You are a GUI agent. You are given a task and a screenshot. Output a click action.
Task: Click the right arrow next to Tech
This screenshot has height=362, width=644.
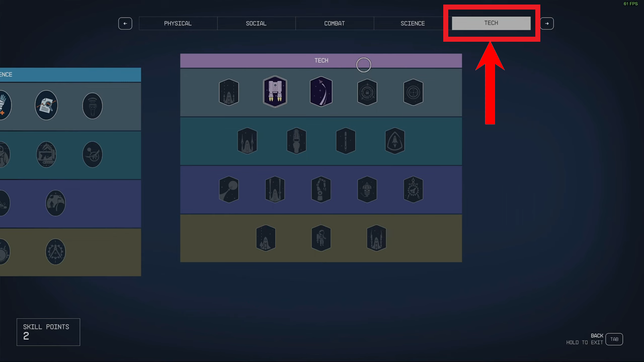[547, 23]
